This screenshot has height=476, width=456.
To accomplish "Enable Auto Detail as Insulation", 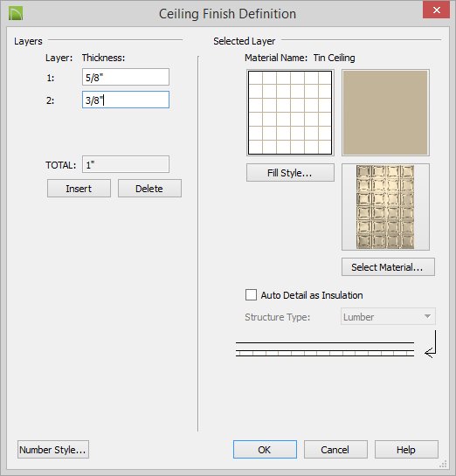I will 251,294.
